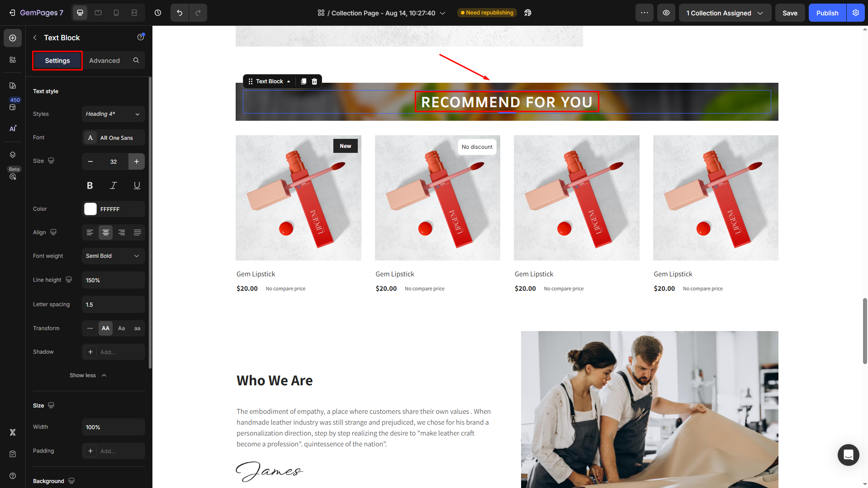
Task: Toggle italic text formatting
Action: point(114,185)
